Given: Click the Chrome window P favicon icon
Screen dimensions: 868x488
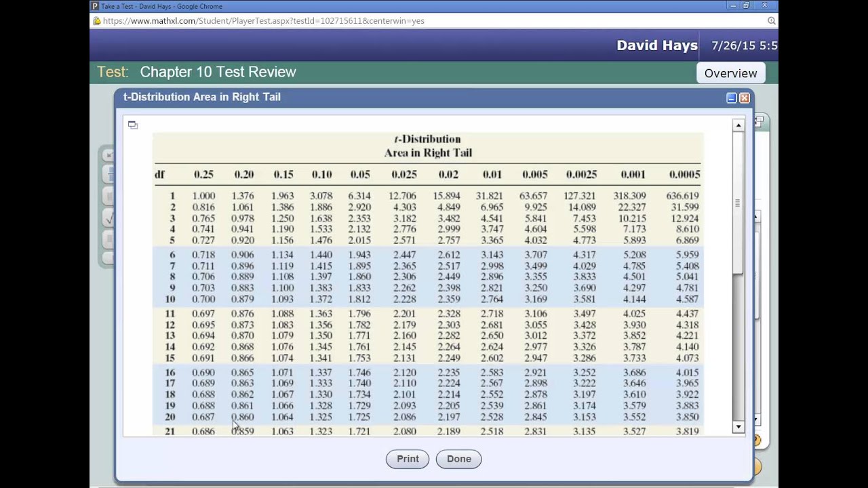Looking at the screenshot, I should point(95,6).
